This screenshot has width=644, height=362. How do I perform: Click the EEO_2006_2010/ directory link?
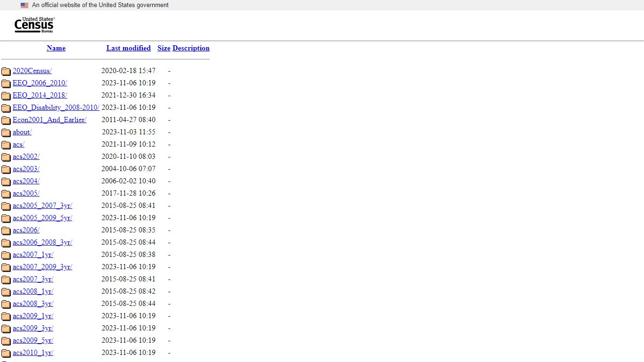[x=40, y=83]
